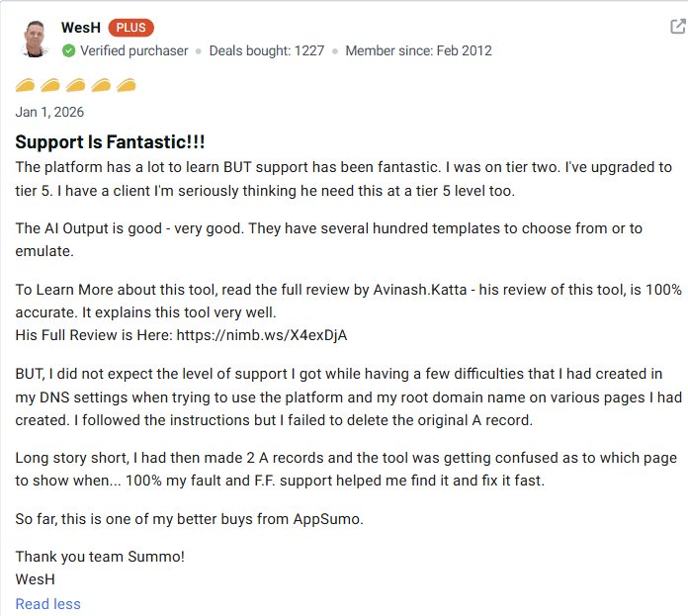This screenshot has height=616, width=688.
Task: Open the share review icon
Action: [x=678, y=28]
